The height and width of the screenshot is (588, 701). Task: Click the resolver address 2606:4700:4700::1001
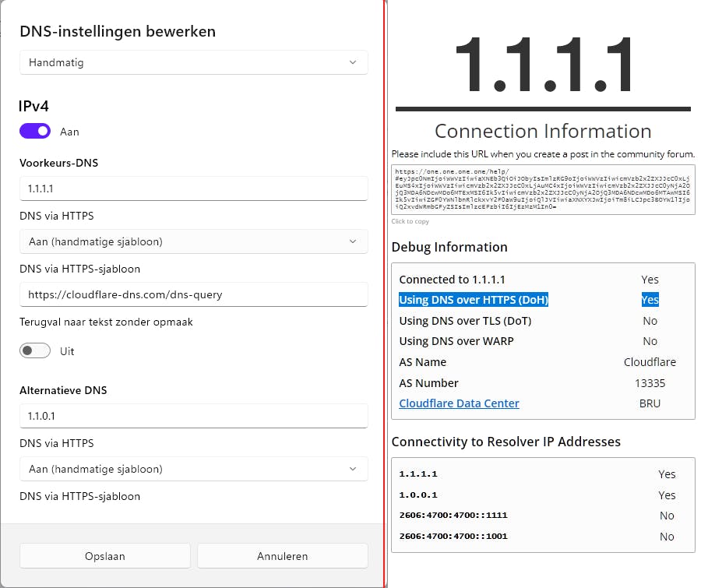pos(453,536)
